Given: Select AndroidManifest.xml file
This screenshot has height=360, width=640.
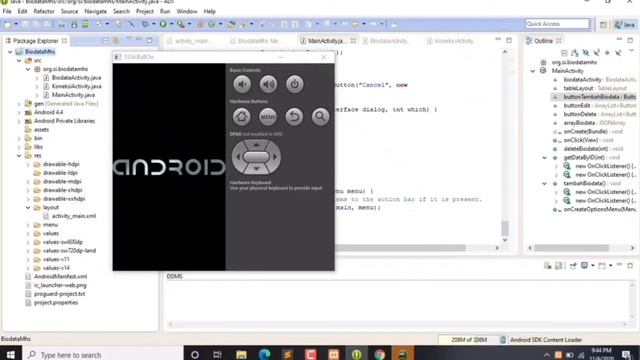Looking at the screenshot, I should 60,276.
